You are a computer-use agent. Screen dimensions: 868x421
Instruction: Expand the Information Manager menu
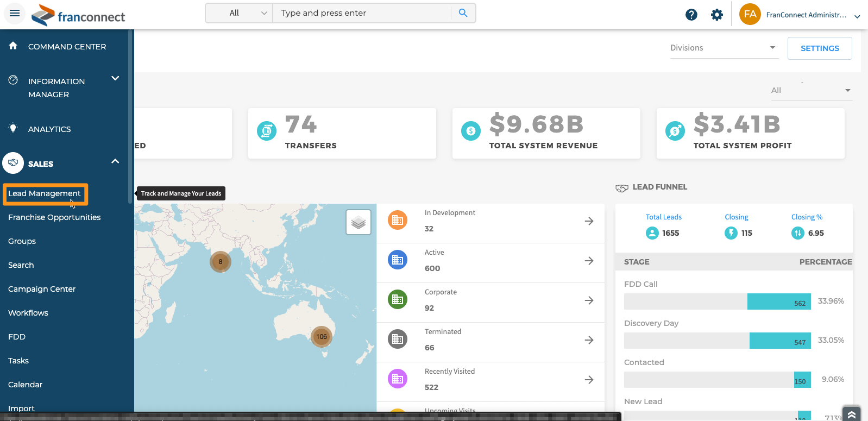(115, 78)
